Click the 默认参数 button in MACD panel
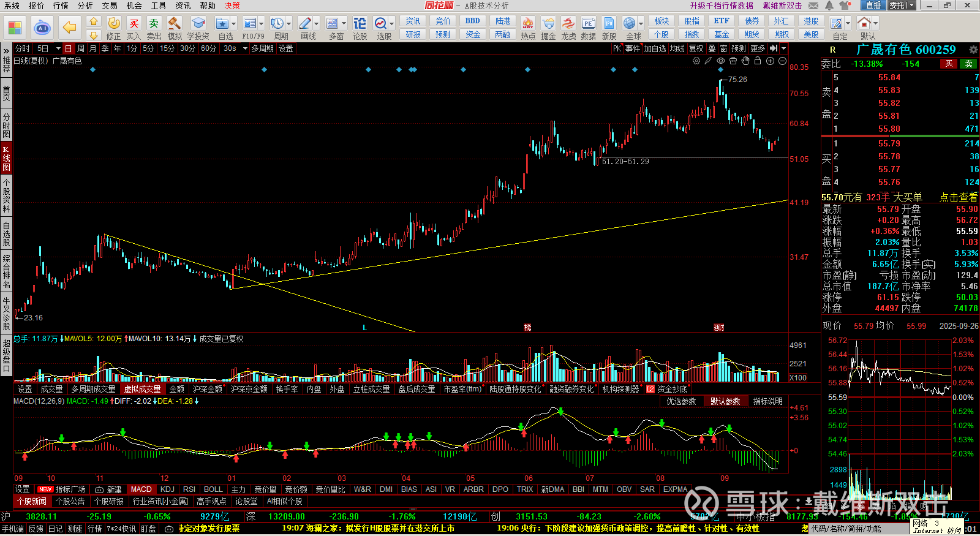This screenshot has height=536, width=980. click(725, 401)
